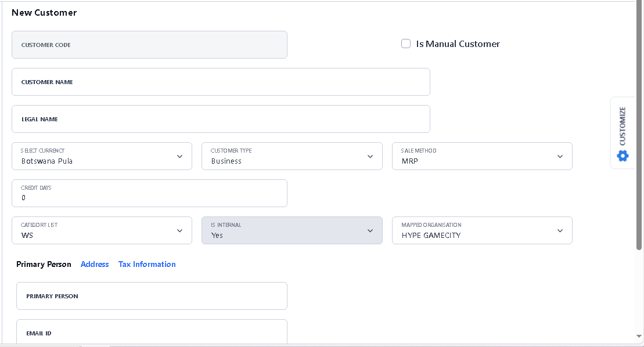Viewport: 644px width, 347px height.
Task: Click the Customer Name field
Action: coord(221,82)
